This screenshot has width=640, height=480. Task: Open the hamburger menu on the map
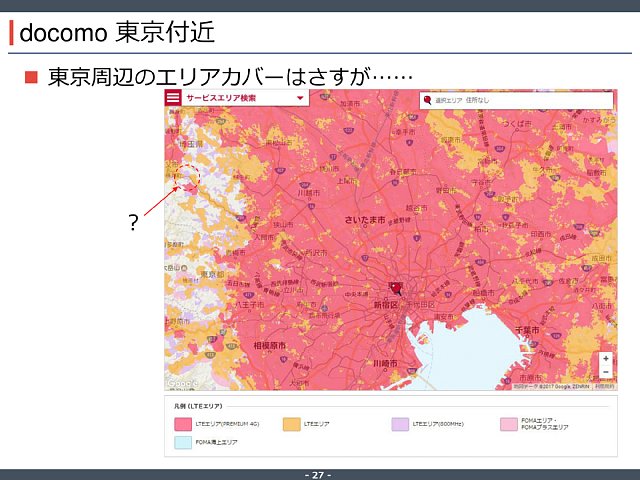click(x=173, y=98)
